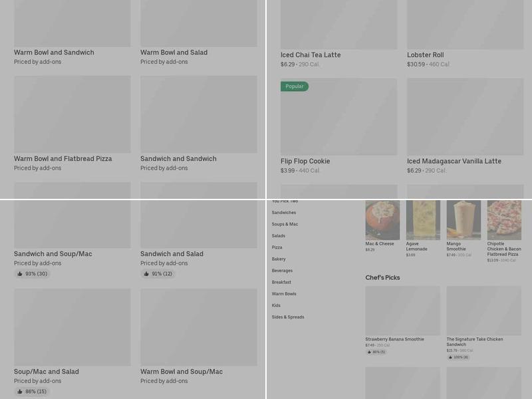Jump to the Soups & Mac category
532x399 pixels.
(x=285, y=224)
